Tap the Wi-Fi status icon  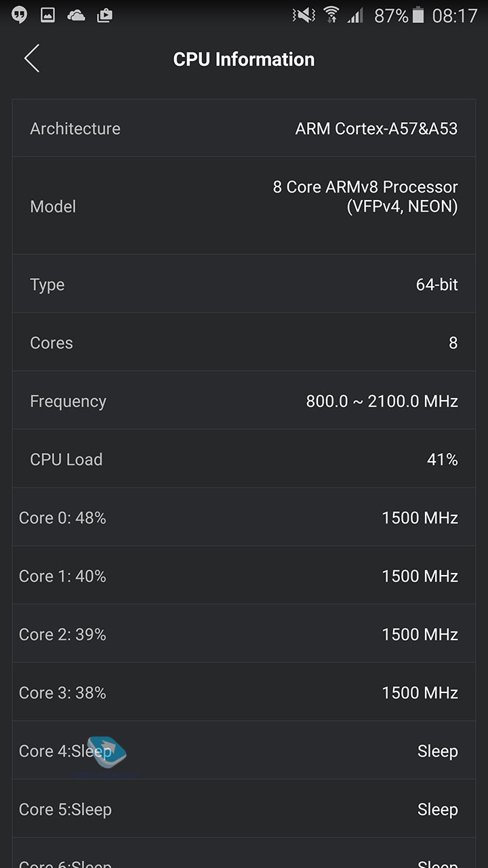click(x=331, y=15)
